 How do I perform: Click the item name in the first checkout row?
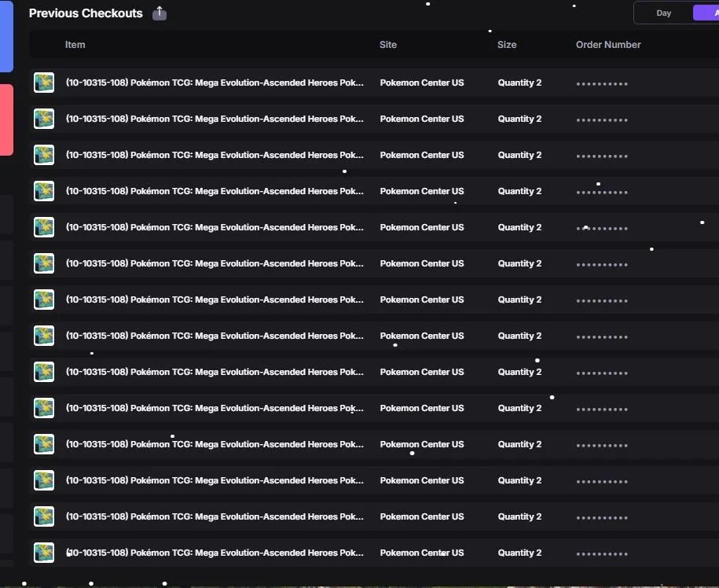[215, 83]
